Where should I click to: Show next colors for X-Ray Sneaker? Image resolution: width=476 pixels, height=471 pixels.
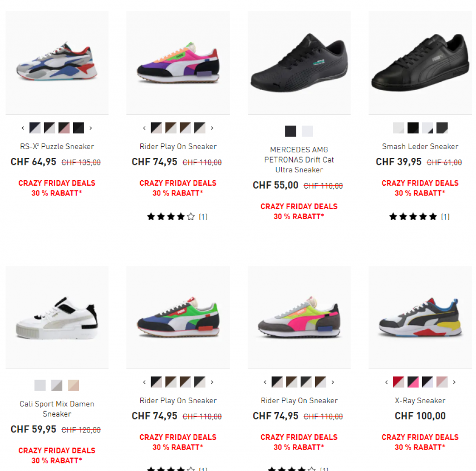pyautogui.click(x=454, y=382)
